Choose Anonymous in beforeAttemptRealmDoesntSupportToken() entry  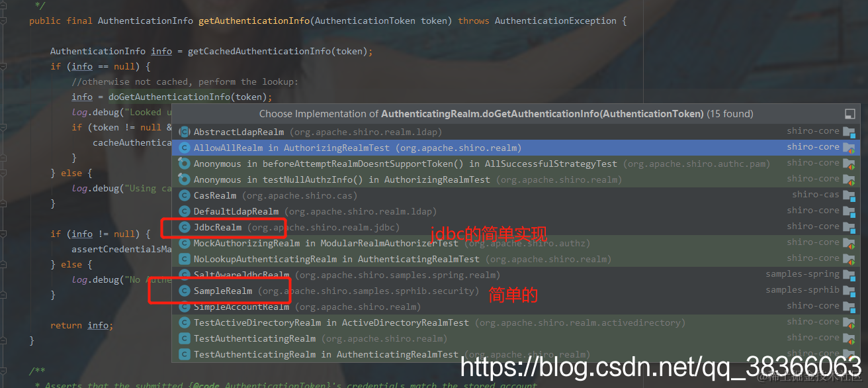coord(516,164)
